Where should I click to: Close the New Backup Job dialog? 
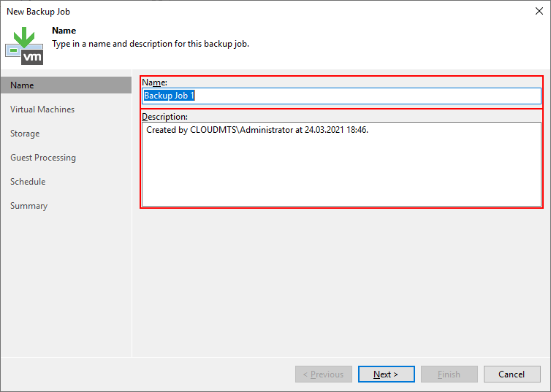(x=537, y=11)
